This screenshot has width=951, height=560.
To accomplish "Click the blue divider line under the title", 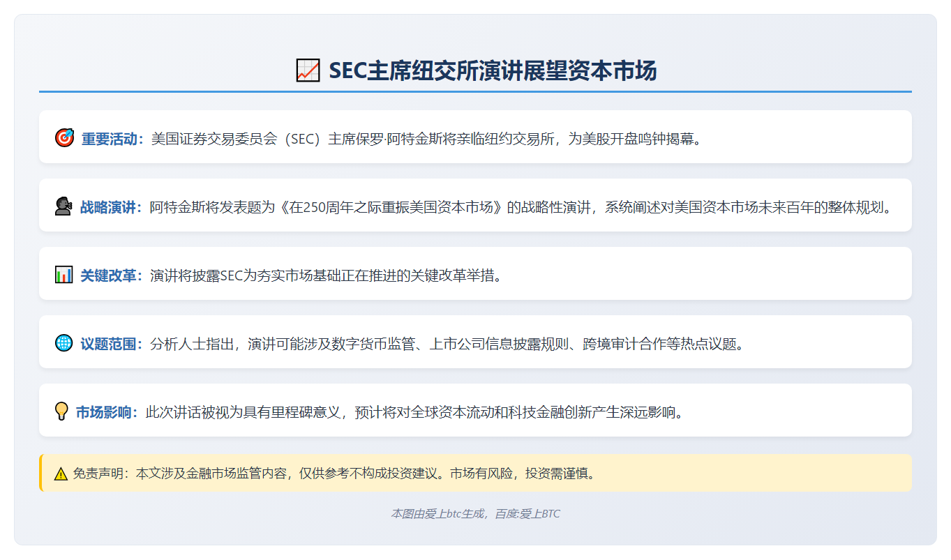I will pyautogui.click(x=477, y=91).
